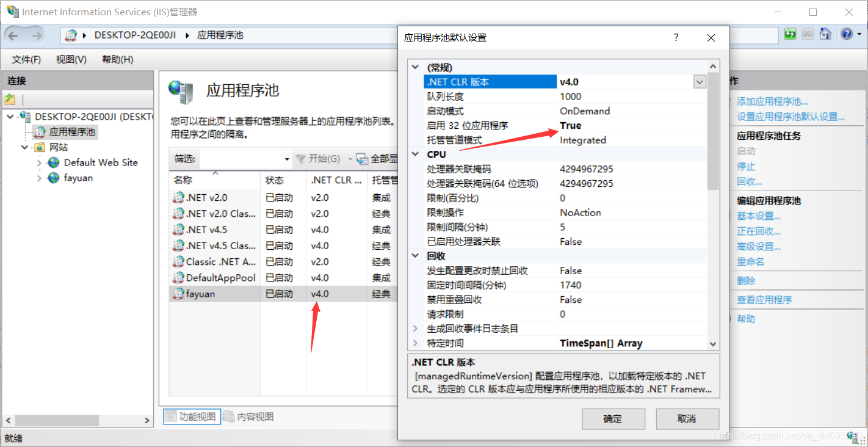The image size is (868, 447).
Task: Select the .NET v4.5 Classic pool icon
Action: (178, 245)
